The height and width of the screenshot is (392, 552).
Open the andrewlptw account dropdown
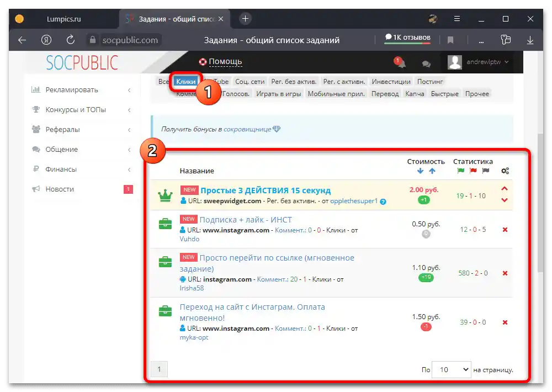487,62
